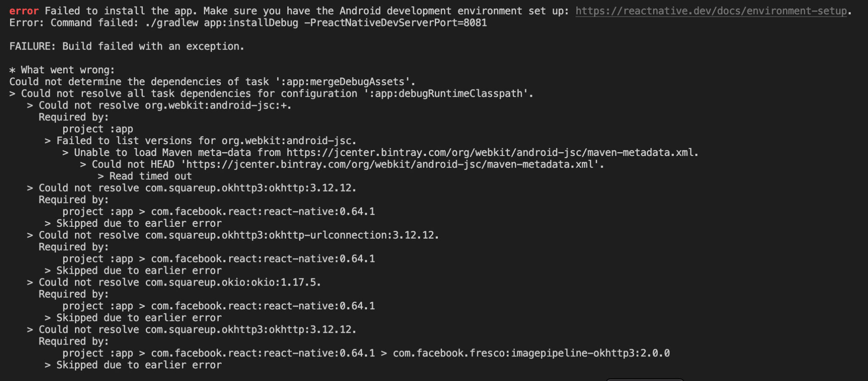Click the "FAILURE: Build failed" line
Image resolution: width=868 pixels, height=381 pixels.
click(x=127, y=46)
